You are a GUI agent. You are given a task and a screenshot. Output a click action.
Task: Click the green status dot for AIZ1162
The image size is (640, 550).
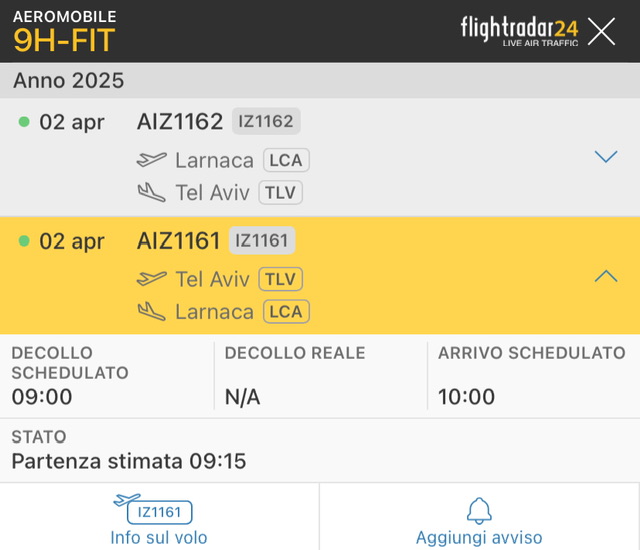[x=24, y=122]
